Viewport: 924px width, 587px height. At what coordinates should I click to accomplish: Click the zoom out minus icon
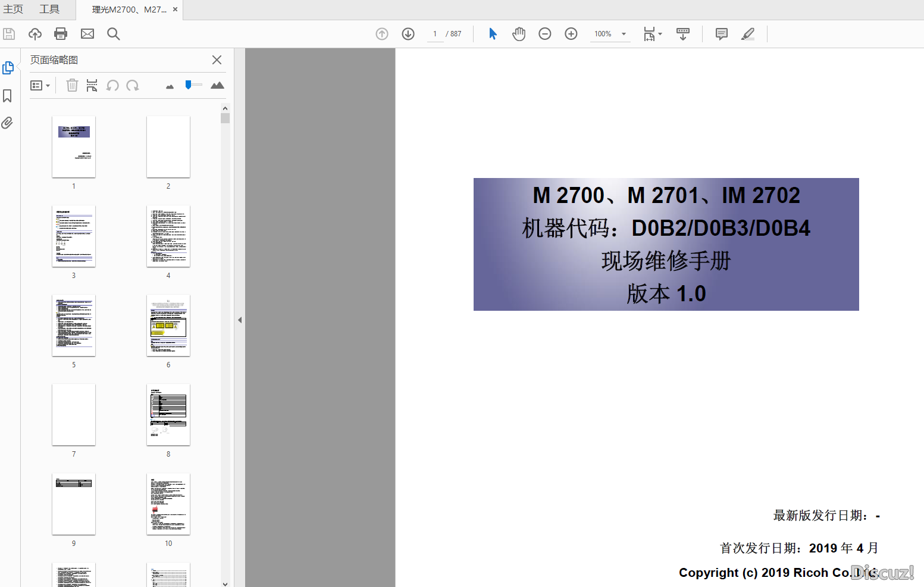(544, 34)
